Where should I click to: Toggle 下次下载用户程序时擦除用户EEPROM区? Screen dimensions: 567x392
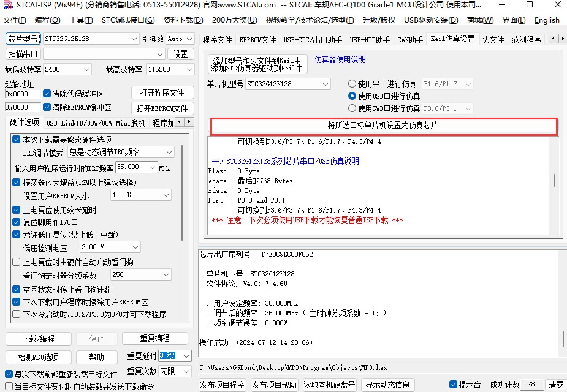[17, 302]
